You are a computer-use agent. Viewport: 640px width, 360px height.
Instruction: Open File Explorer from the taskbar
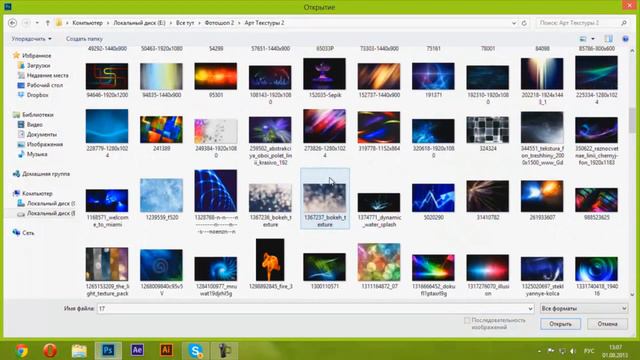coord(79,351)
